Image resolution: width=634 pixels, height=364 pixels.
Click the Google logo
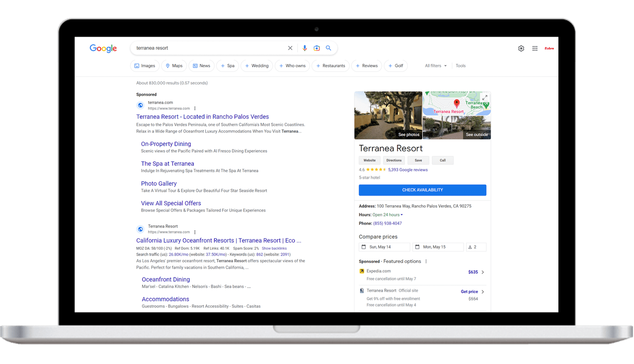(x=103, y=48)
